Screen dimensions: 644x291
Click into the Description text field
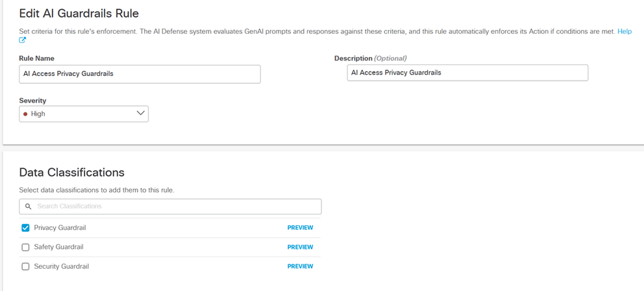[x=467, y=73]
